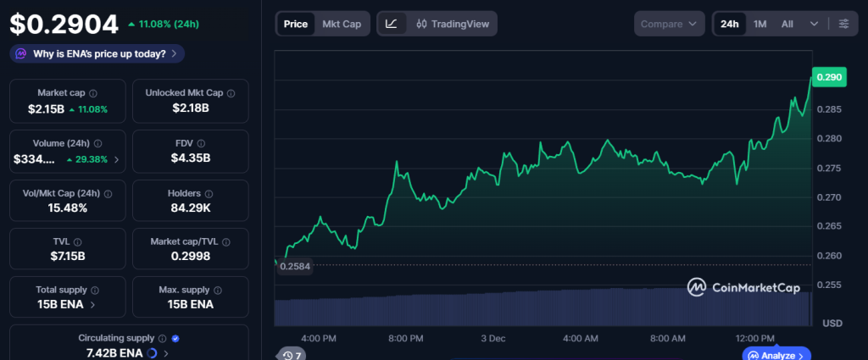Select the 1M time range tab

760,24
